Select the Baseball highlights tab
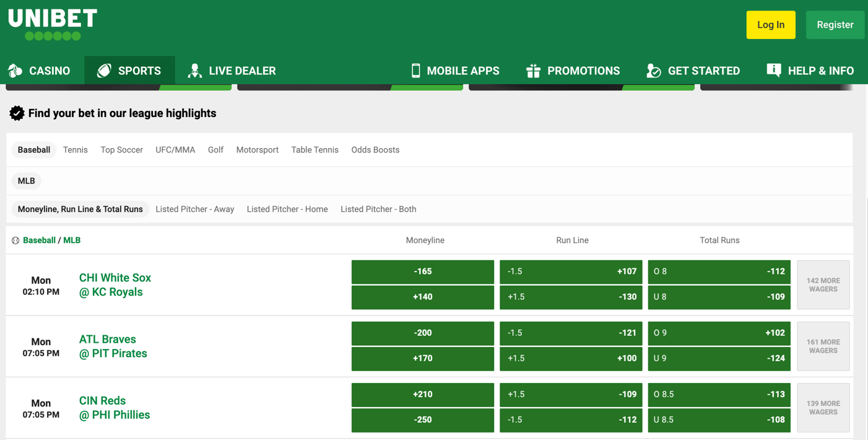 click(x=34, y=150)
